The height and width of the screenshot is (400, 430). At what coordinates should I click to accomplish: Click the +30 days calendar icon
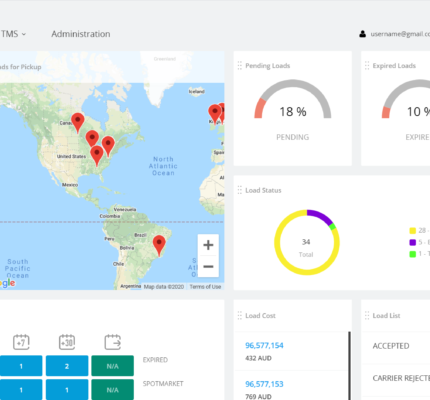67,342
